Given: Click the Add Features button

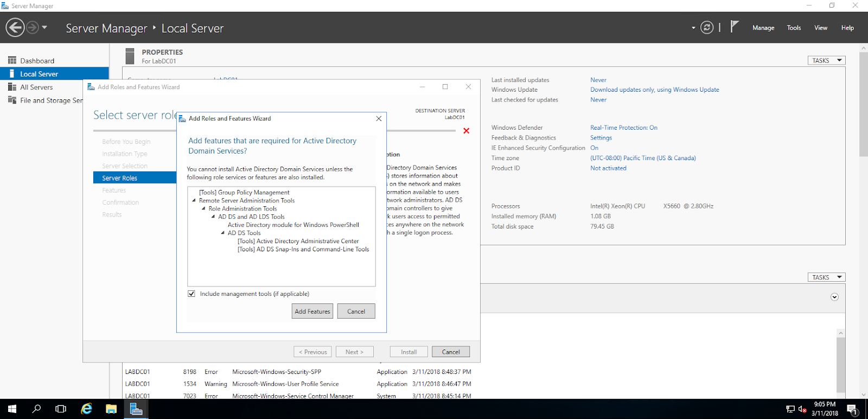Looking at the screenshot, I should pos(312,311).
